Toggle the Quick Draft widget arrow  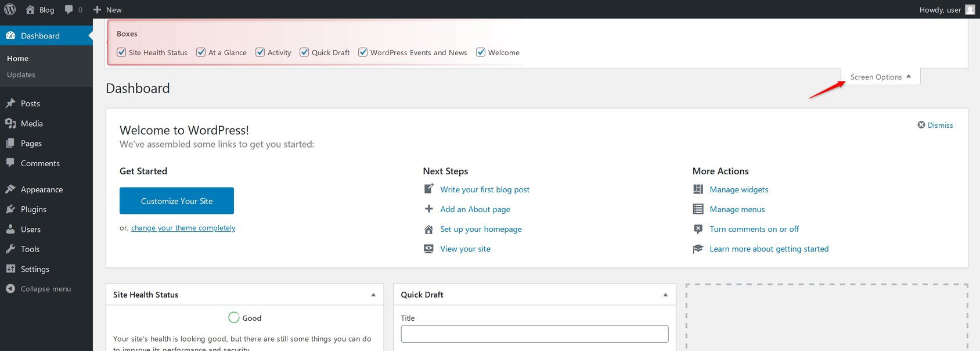[665, 295]
